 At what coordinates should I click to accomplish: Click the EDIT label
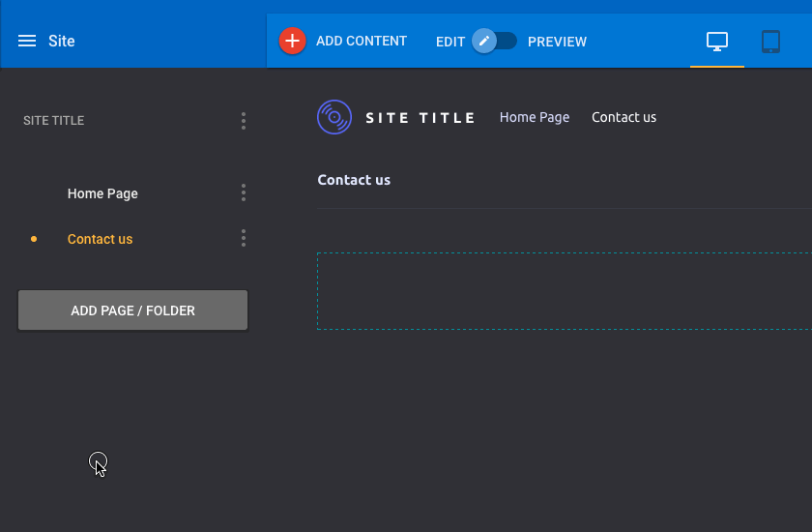pos(450,42)
